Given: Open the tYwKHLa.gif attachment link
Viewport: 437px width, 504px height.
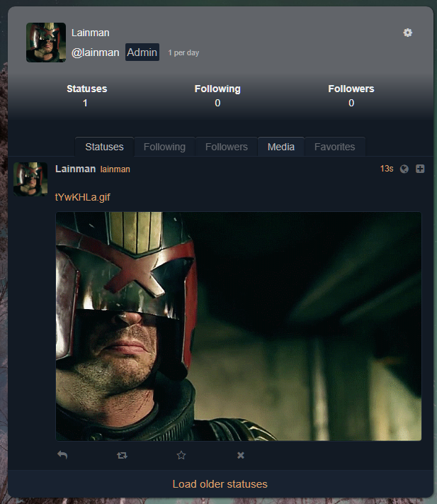Looking at the screenshot, I should [x=83, y=197].
